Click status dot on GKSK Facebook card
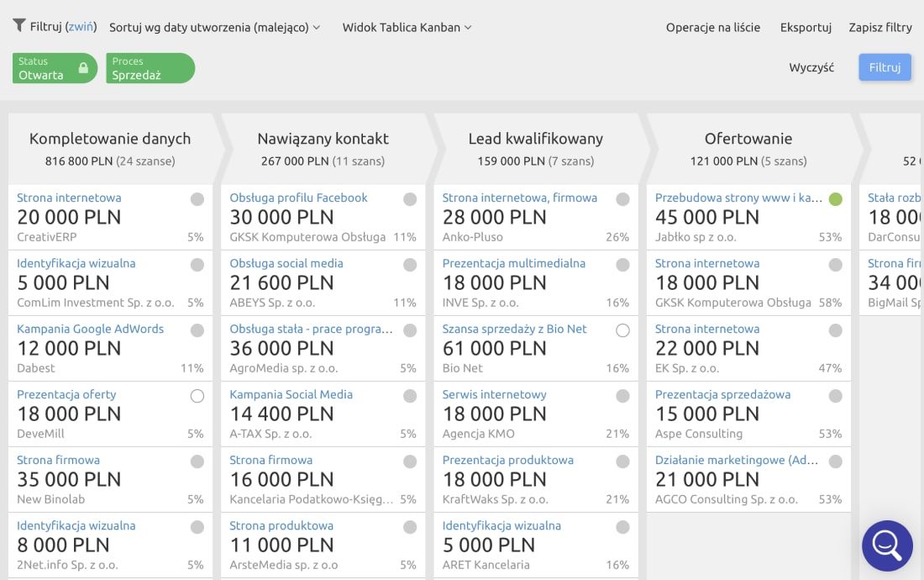Screen dimensions: 924x580 coord(410,199)
